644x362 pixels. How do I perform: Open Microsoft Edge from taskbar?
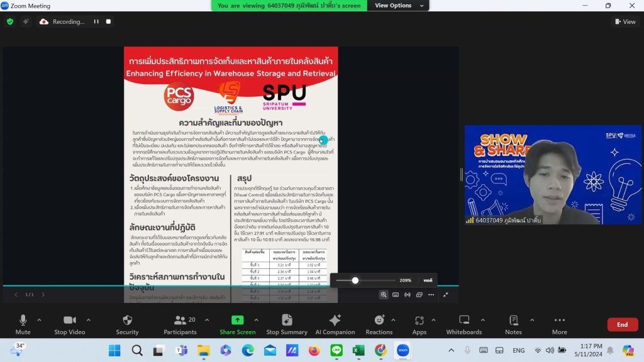[x=248, y=351]
